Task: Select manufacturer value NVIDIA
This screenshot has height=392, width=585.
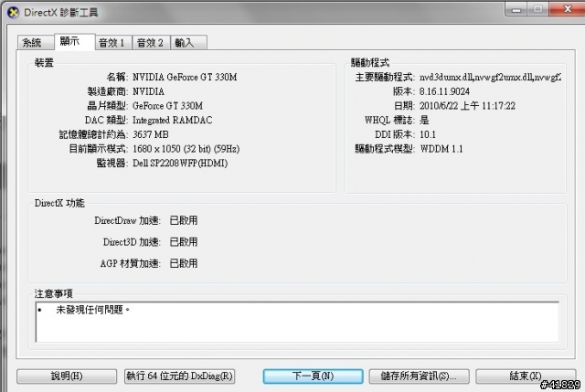Action: 148,91
